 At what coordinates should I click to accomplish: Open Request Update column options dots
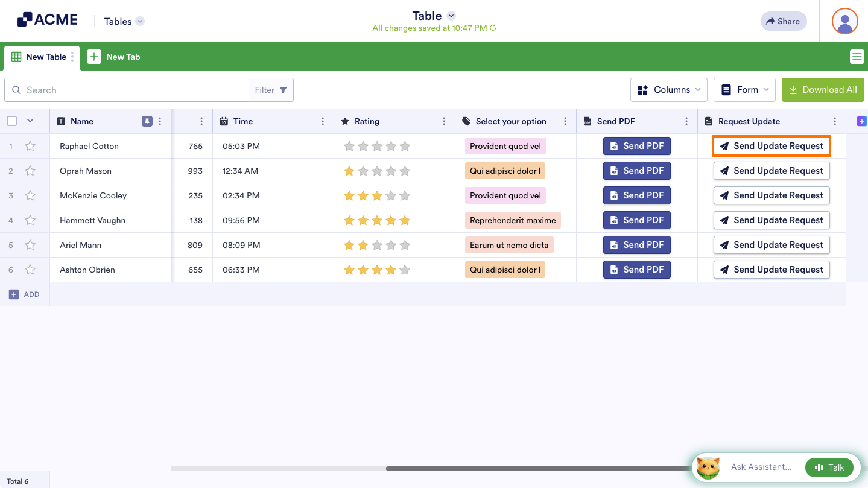pyautogui.click(x=835, y=121)
